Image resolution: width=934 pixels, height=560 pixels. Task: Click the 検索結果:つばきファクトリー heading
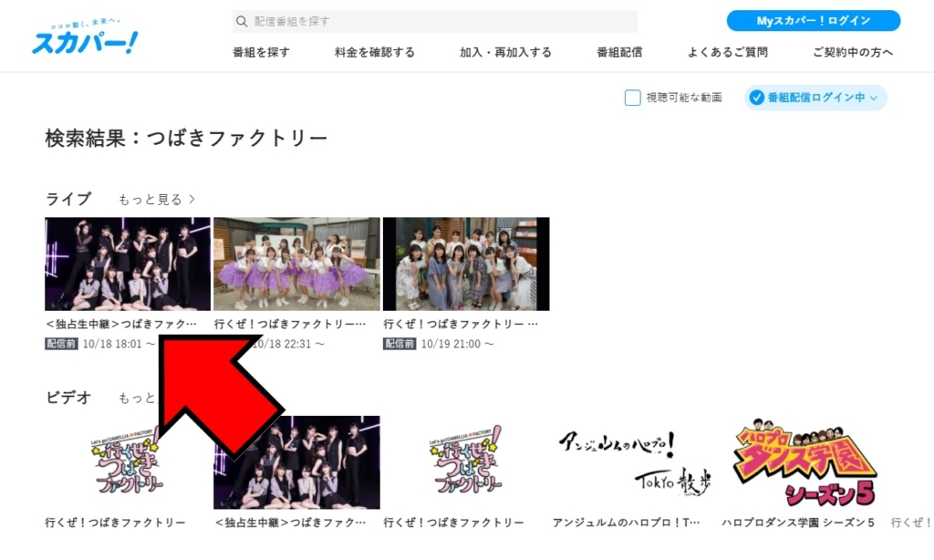pyautogui.click(x=186, y=139)
